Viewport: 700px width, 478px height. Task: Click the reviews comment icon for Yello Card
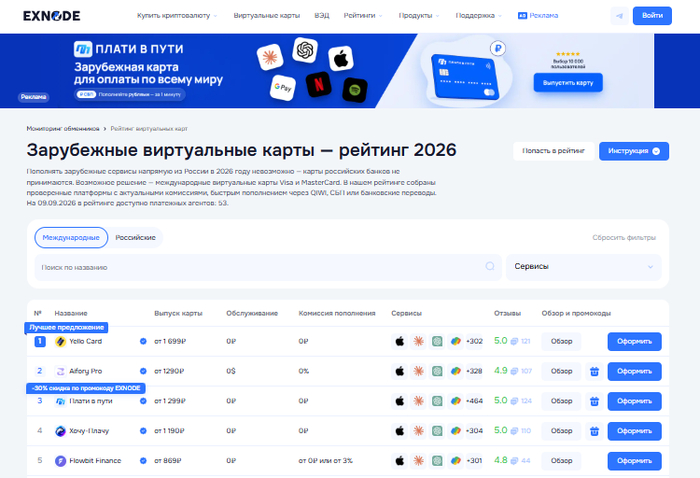[514, 341]
